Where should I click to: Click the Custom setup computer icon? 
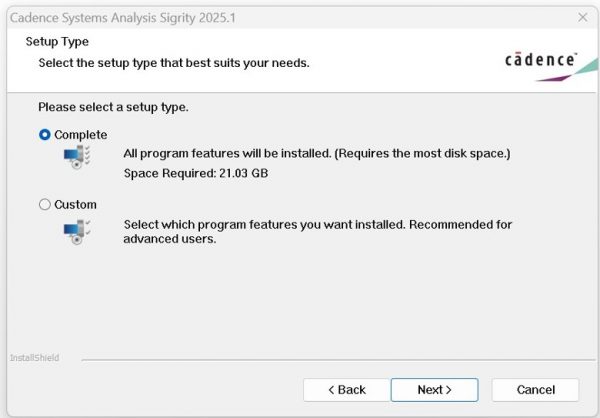point(77,232)
